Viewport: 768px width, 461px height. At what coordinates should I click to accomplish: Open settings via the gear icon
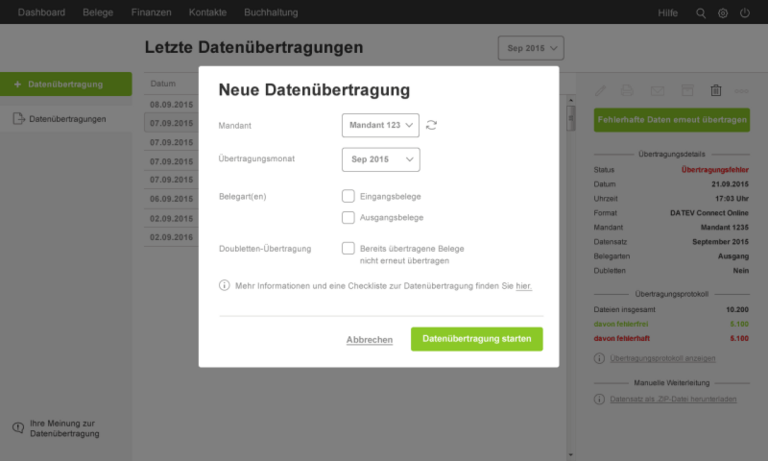coord(722,13)
